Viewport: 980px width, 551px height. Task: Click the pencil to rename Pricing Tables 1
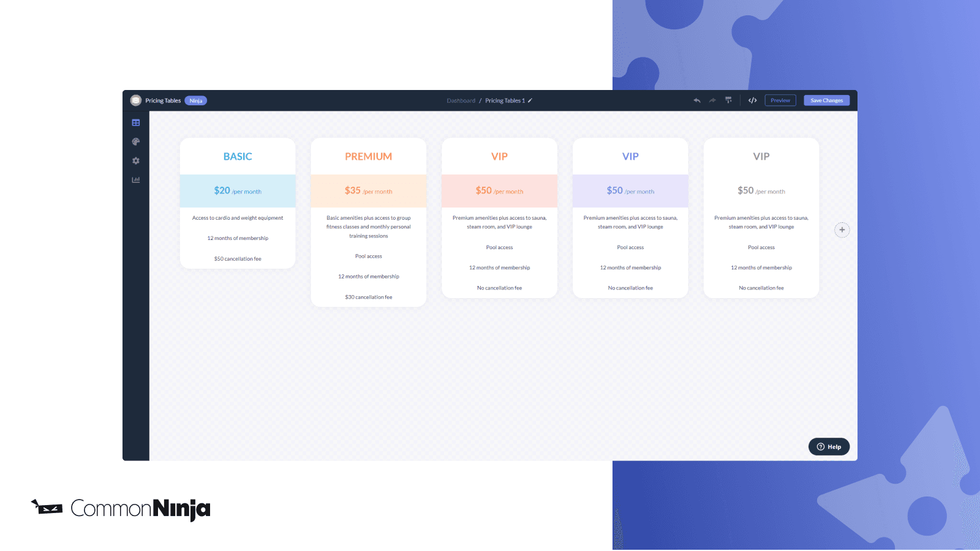tap(530, 100)
